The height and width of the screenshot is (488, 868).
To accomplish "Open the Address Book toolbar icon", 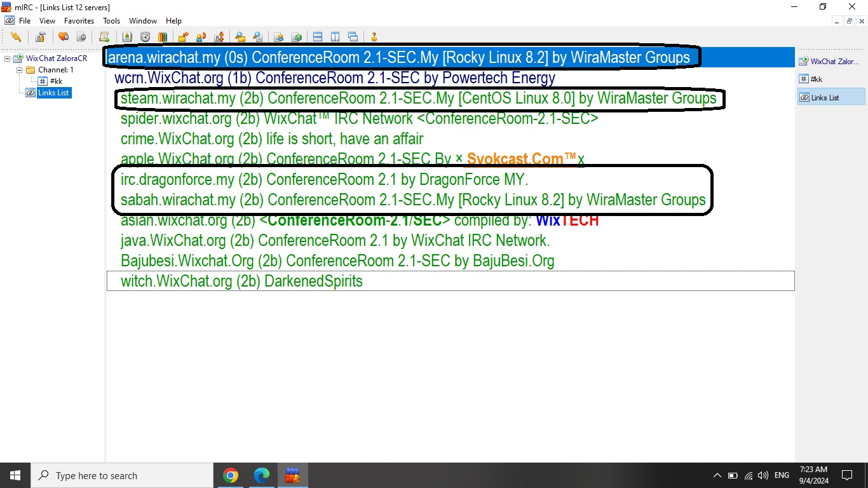I will (127, 37).
